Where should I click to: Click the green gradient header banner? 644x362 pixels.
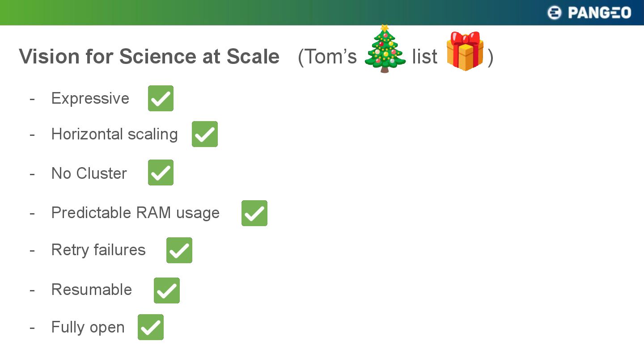[322, 13]
